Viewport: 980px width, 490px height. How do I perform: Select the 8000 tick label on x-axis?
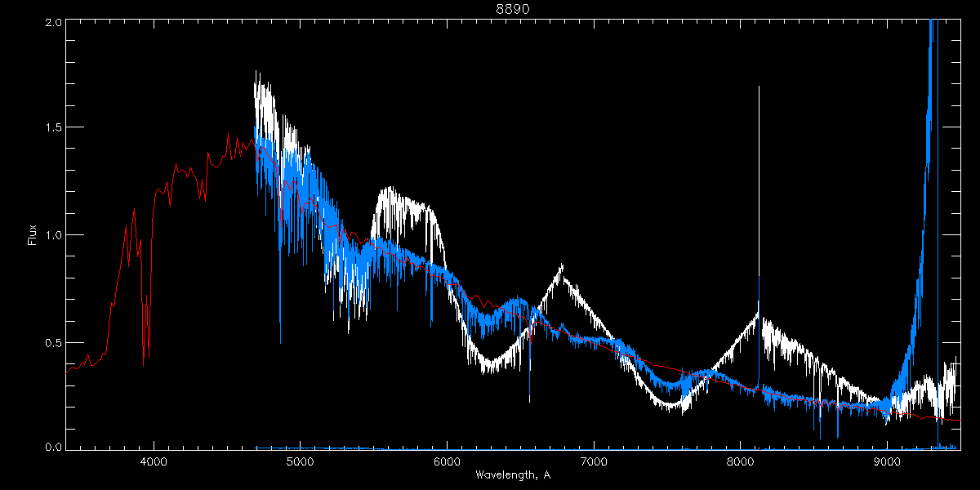point(741,461)
